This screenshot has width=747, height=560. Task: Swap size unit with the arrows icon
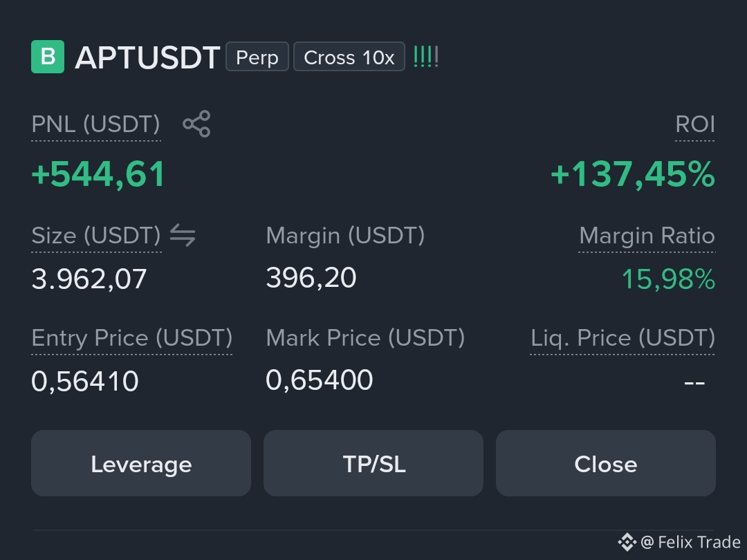pos(183,235)
